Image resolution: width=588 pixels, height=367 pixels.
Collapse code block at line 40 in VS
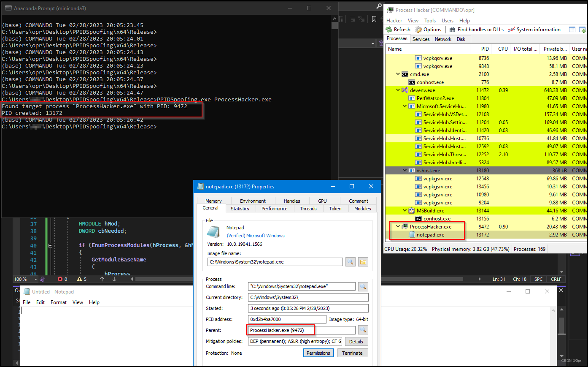point(50,245)
